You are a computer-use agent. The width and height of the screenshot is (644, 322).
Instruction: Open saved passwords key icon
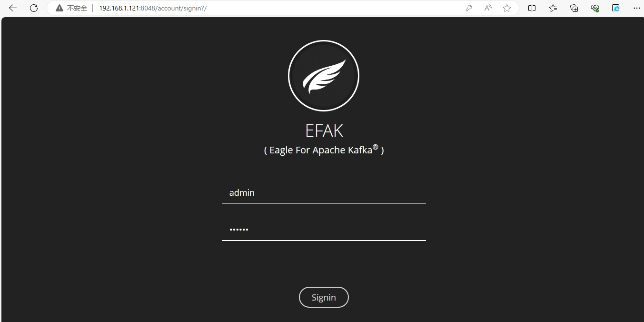469,8
